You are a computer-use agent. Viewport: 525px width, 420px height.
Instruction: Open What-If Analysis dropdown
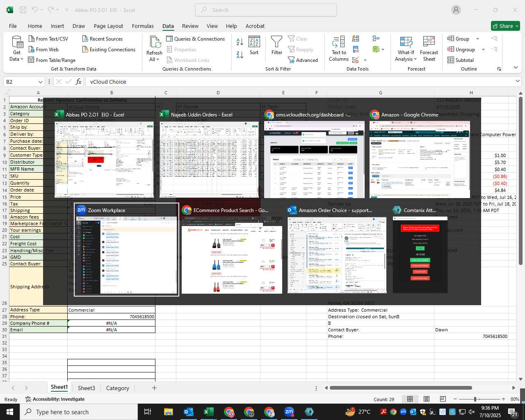tap(406, 49)
